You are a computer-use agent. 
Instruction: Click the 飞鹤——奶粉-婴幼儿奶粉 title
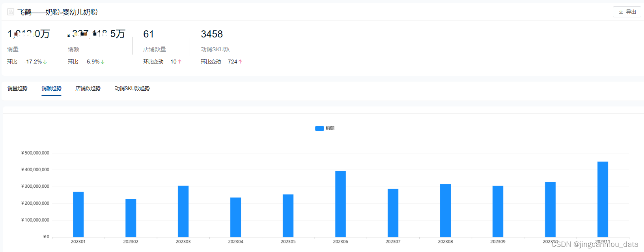pyautogui.click(x=58, y=12)
